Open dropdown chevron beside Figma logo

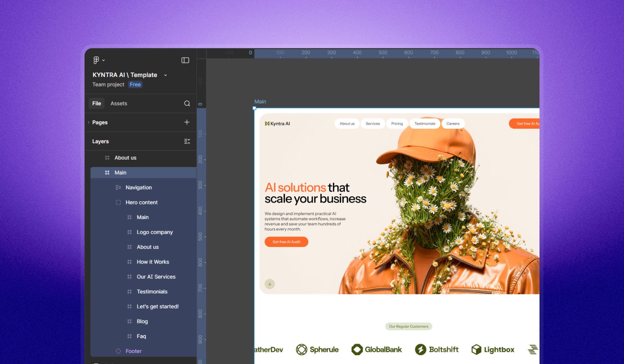(103, 60)
